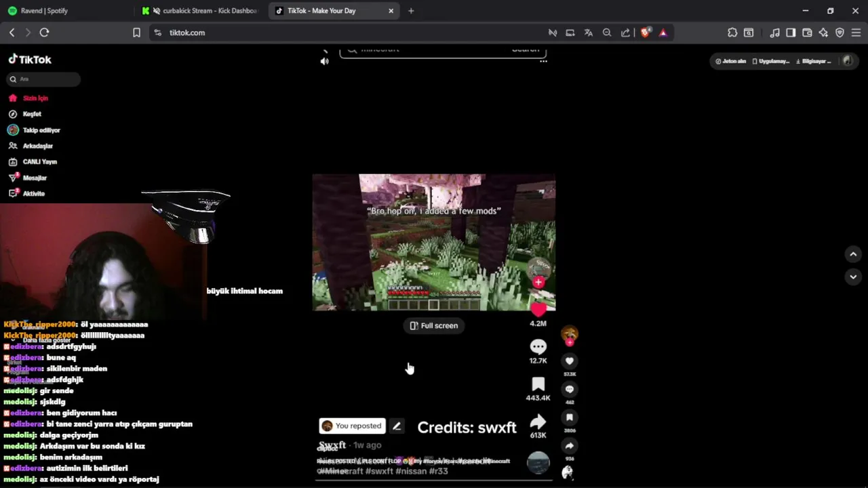Open the #swxft hashtag link
Viewport: 868px width, 488px height.
point(379,471)
